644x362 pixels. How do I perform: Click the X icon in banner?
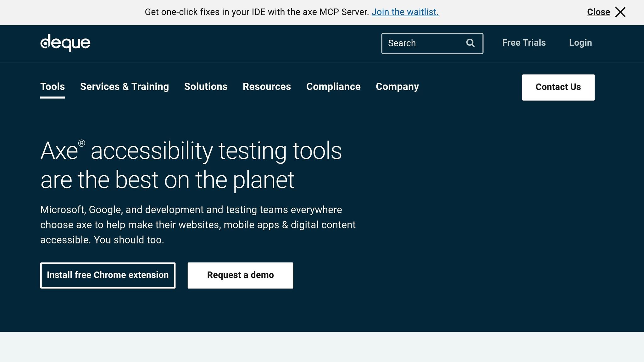click(620, 12)
